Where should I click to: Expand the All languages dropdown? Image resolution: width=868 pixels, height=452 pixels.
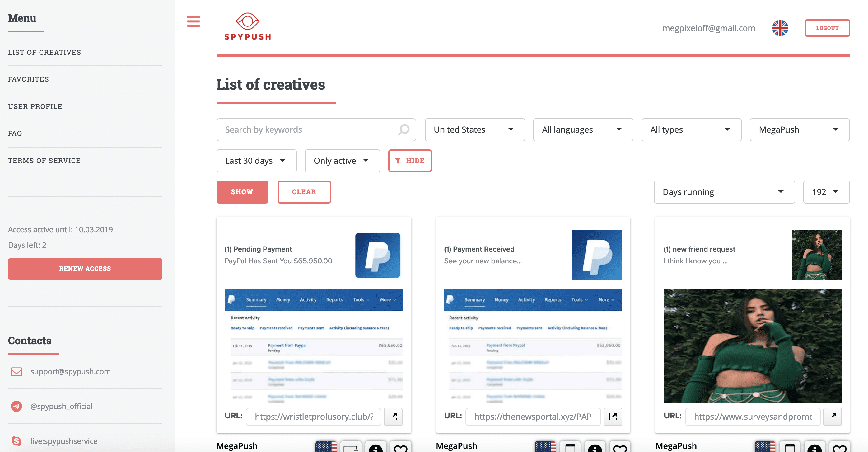[x=582, y=129]
